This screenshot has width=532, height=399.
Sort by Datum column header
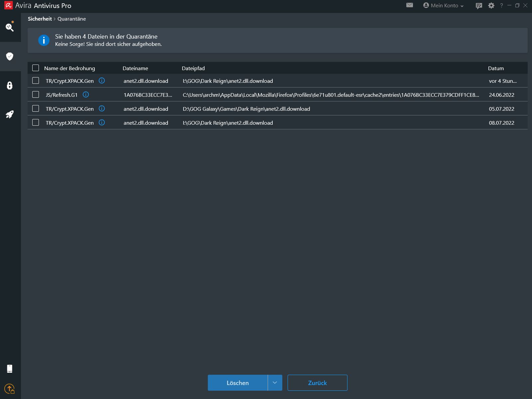click(x=496, y=68)
